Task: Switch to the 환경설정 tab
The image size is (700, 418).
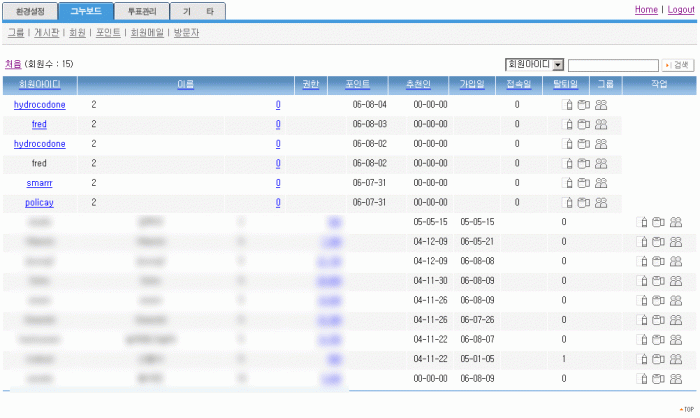Action: tap(29, 11)
